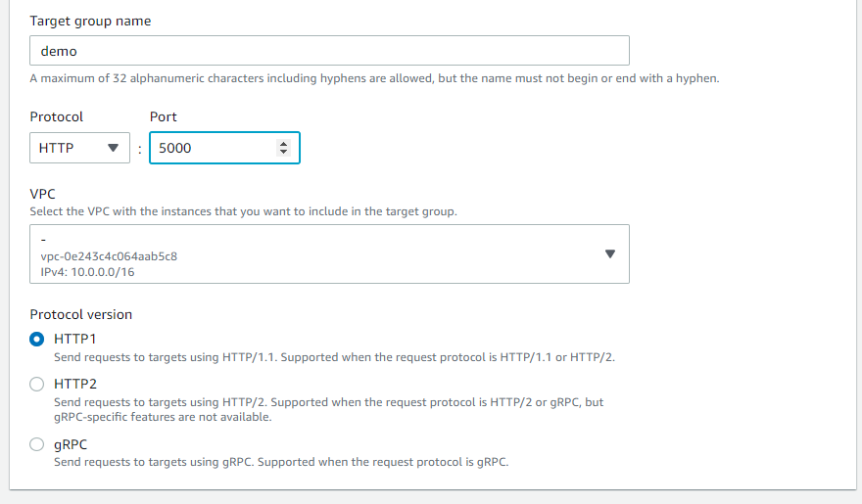
Task: Focus the Port number field showing 5000
Action: [x=224, y=148]
